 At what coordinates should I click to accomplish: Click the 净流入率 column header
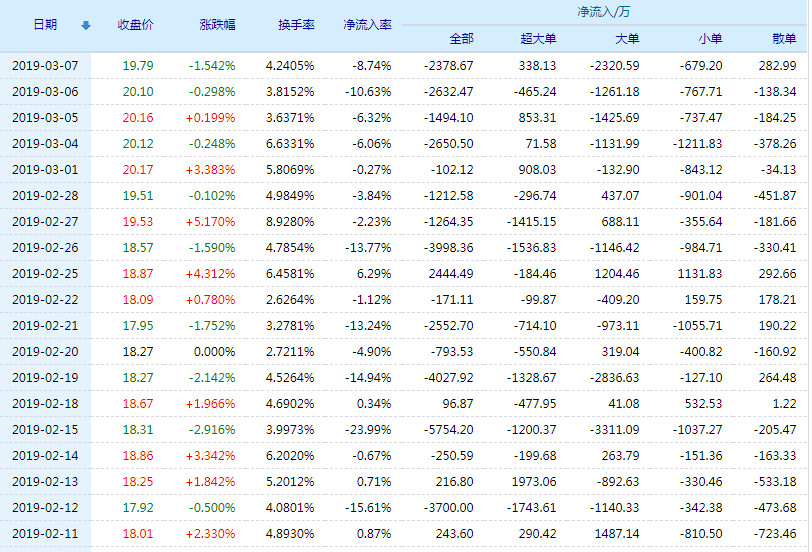[x=367, y=25]
